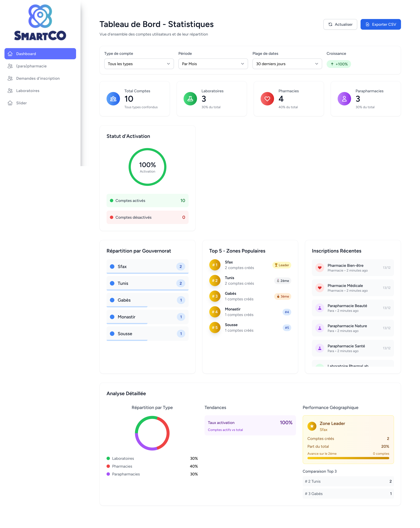
Task: Click the (para)pharmacie users icon
Action: click(x=10, y=66)
